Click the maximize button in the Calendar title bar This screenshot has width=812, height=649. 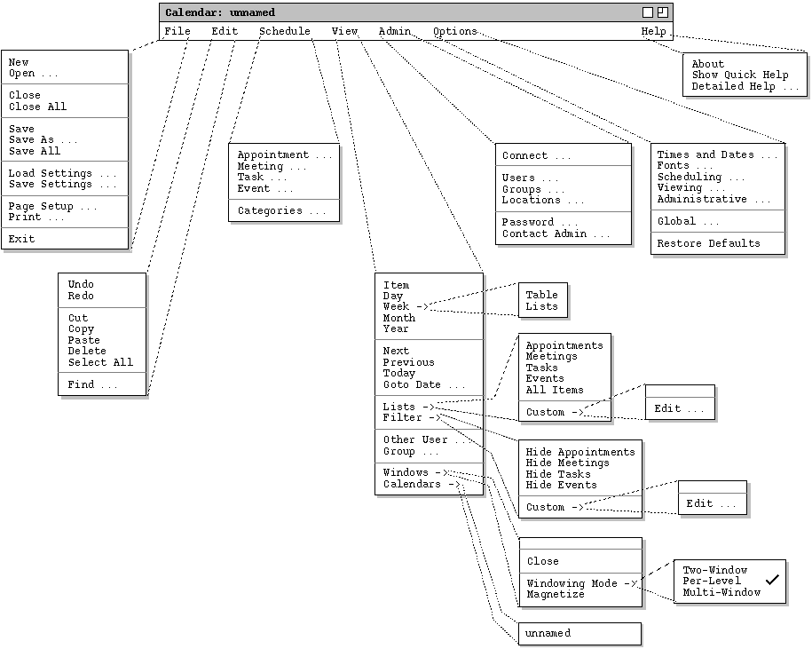662,12
